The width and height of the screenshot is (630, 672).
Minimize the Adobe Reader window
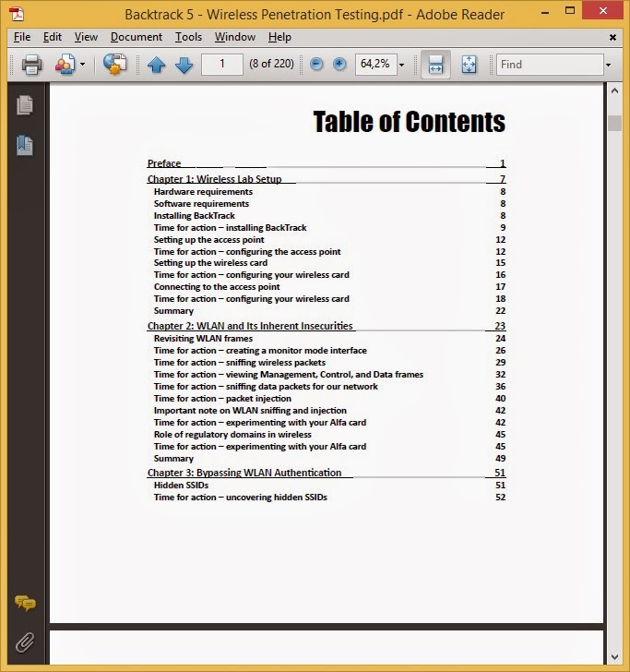coord(545,12)
